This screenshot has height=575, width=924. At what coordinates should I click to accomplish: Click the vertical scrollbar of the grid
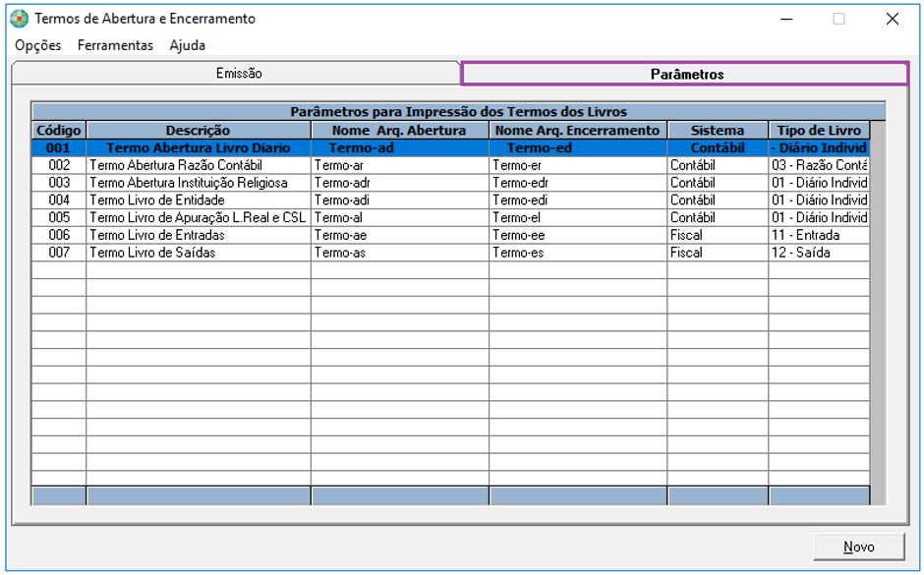(878, 315)
